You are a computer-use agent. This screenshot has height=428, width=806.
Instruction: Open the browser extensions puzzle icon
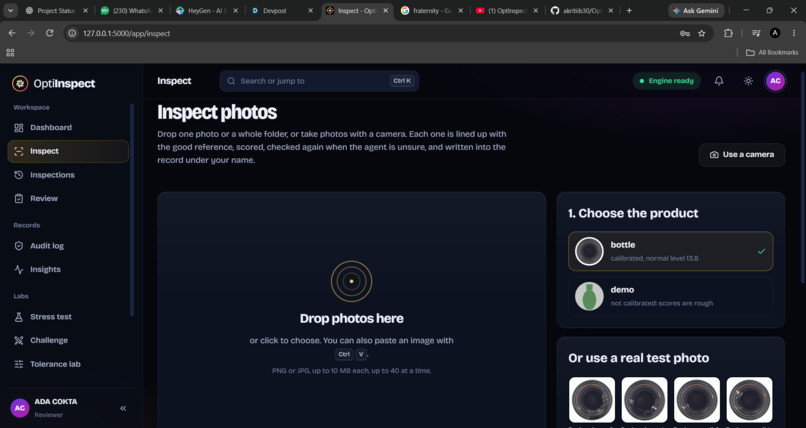click(728, 33)
